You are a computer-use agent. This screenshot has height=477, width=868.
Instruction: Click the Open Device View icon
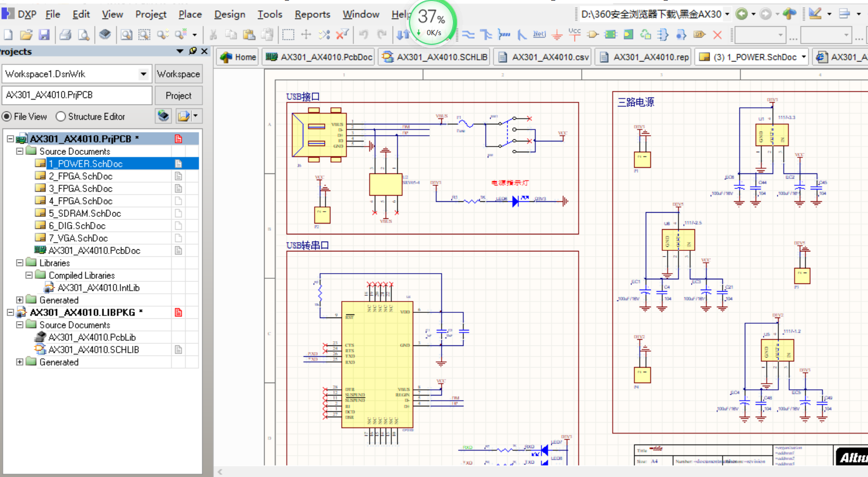105,35
